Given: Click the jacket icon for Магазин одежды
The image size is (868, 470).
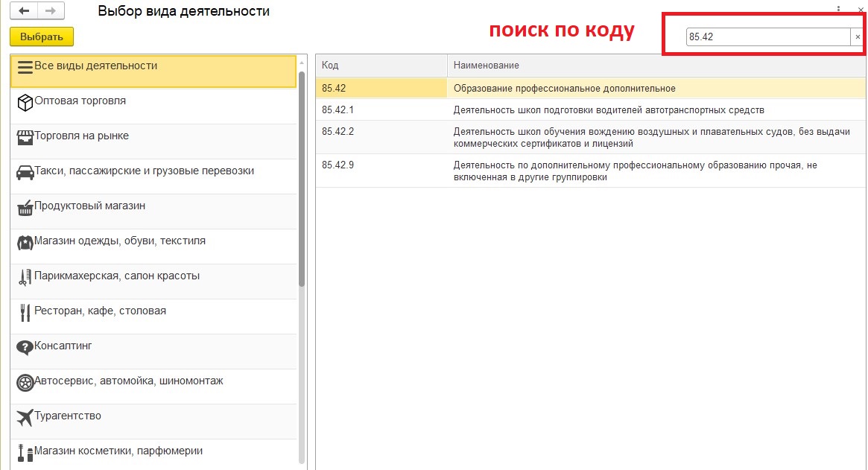Looking at the screenshot, I should click(x=25, y=243).
